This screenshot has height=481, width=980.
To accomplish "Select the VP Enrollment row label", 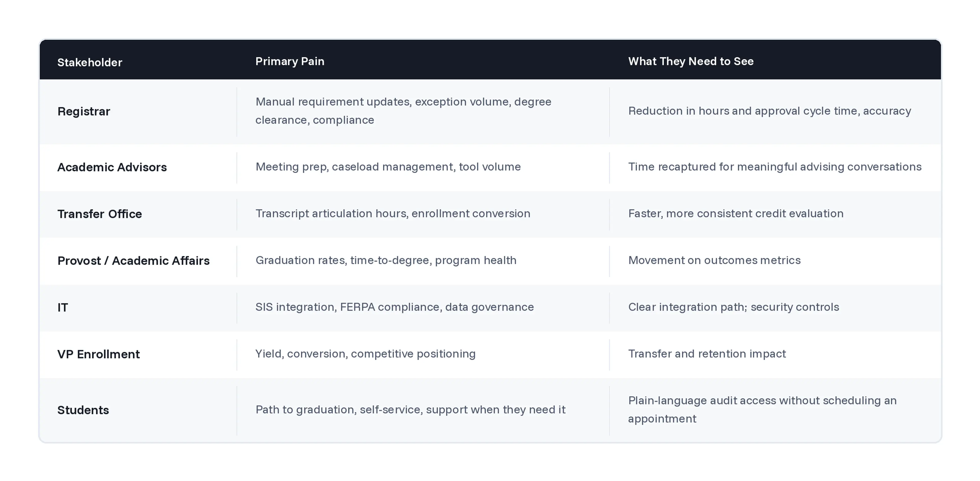I will [99, 355].
